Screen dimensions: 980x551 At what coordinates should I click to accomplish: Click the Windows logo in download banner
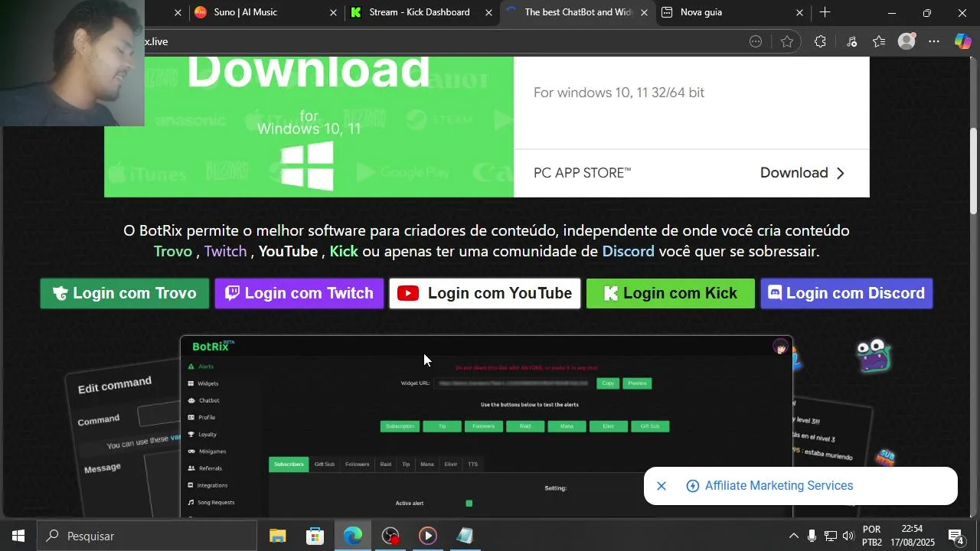[308, 166]
